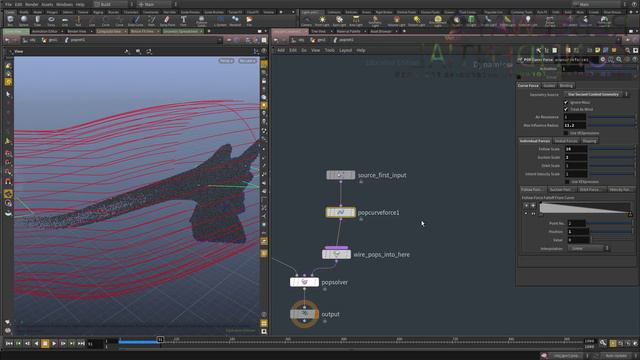Select the Metaball shelf tool
Screen dimensions: 640x360
coord(236,21)
